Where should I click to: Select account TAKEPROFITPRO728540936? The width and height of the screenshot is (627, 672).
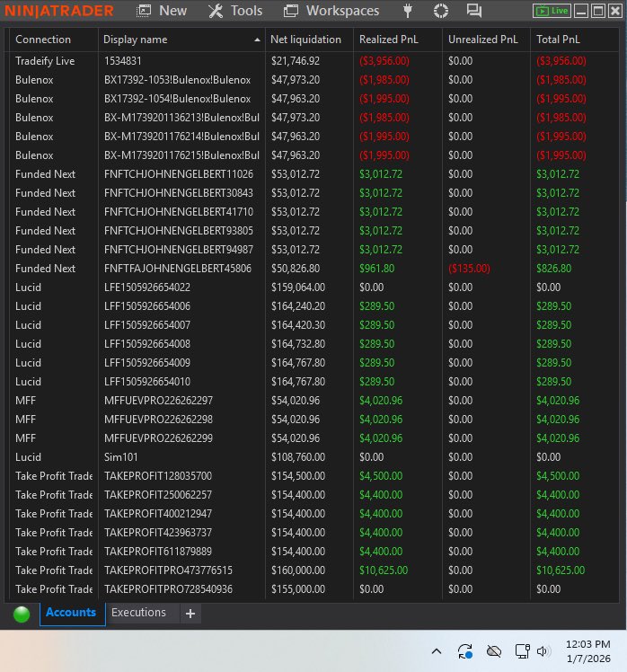(313, 588)
